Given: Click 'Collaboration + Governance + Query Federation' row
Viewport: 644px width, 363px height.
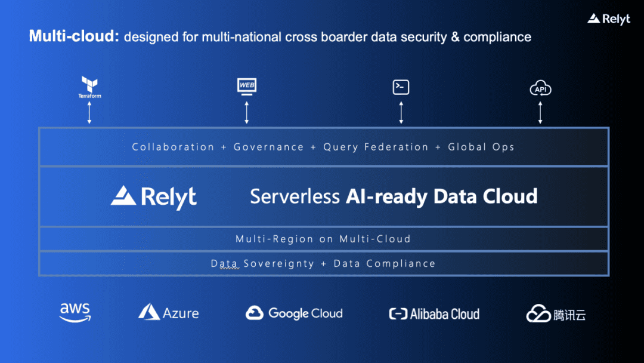Looking at the screenshot, I should [x=324, y=147].
